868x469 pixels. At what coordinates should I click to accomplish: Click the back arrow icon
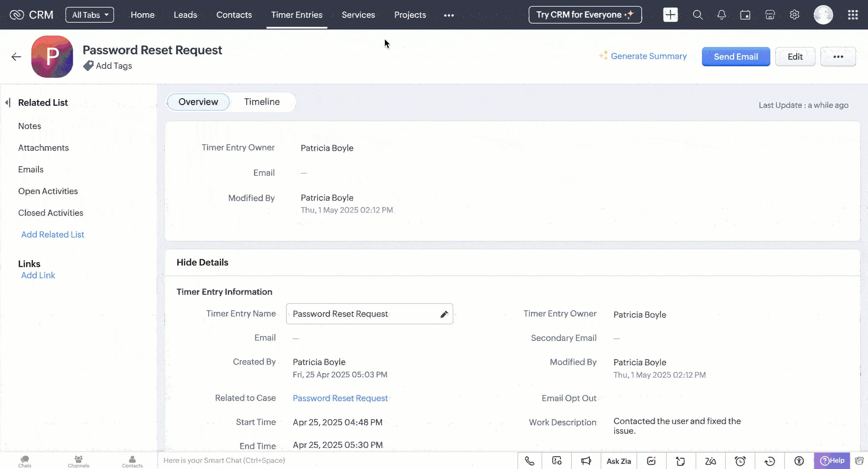(x=16, y=57)
